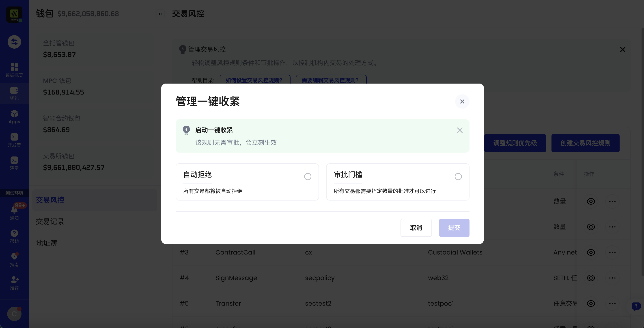Select the 审批门槛 radio option
Image resolution: width=644 pixels, height=328 pixels.
(x=458, y=177)
